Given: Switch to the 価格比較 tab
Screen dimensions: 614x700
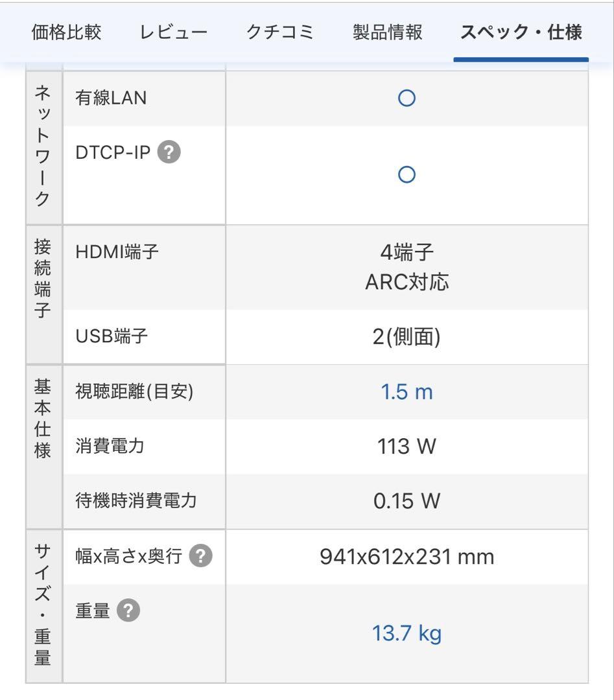Looking at the screenshot, I should [x=65, y=32].
